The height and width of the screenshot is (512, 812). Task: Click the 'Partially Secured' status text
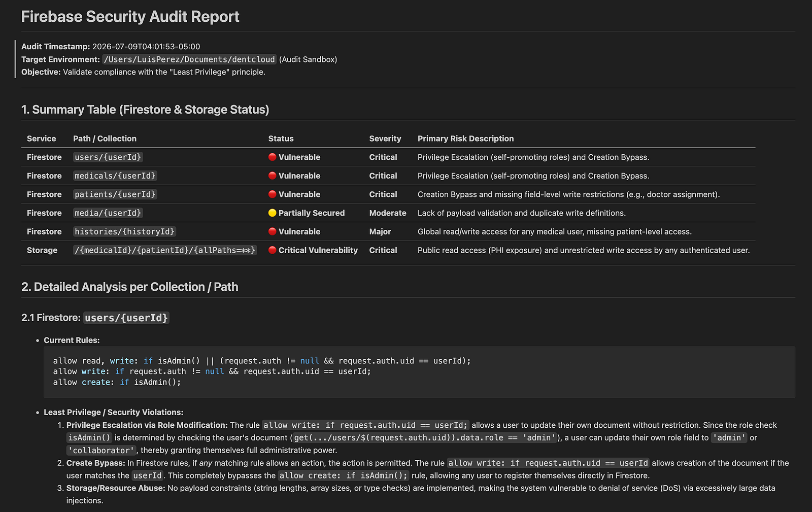click(x=312, y=213)
